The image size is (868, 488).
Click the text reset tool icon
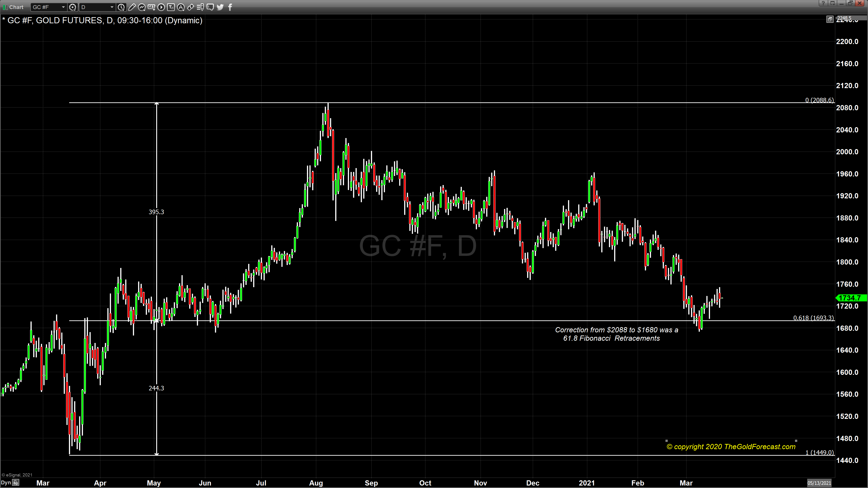(171, 7)
